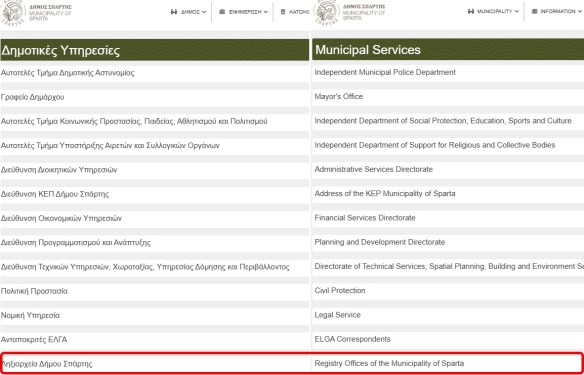Click the binoculars icon beside MUNICIPALITY
Image resolution: width=584 pixels, height=375 pixels.
(471, 12)
